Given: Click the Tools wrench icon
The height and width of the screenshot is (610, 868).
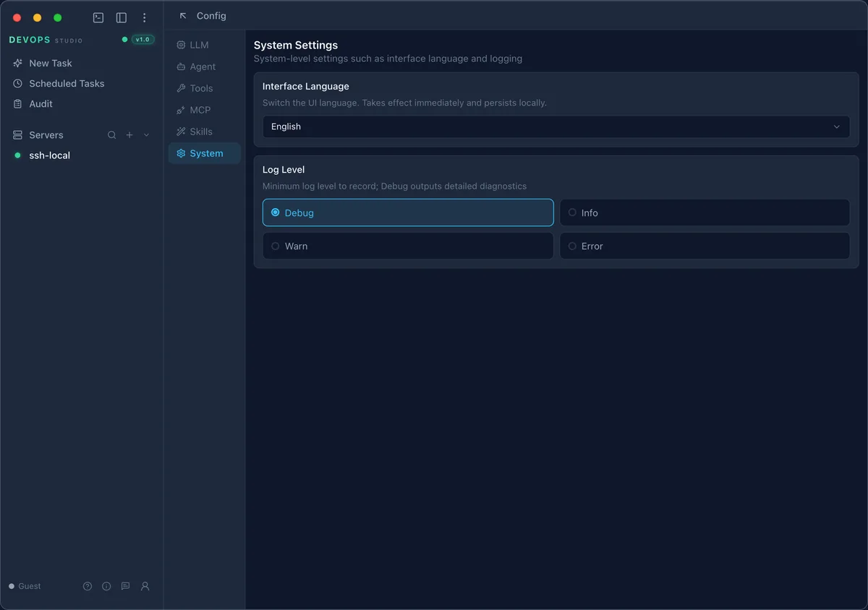Looking at the screenshot, I should point(181,88).
